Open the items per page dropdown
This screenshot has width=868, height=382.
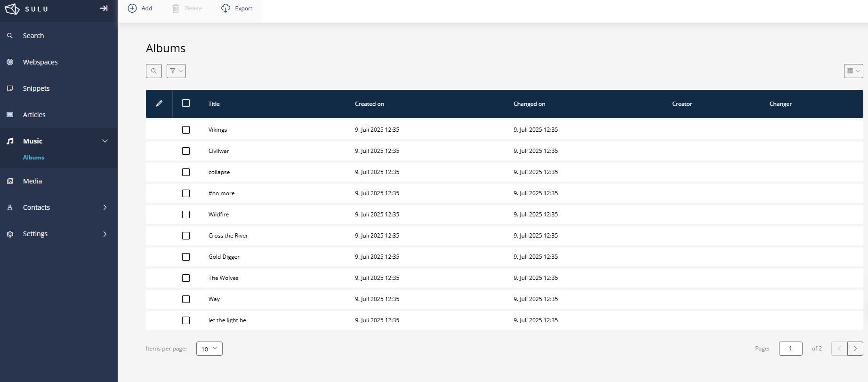coord(209,349)
